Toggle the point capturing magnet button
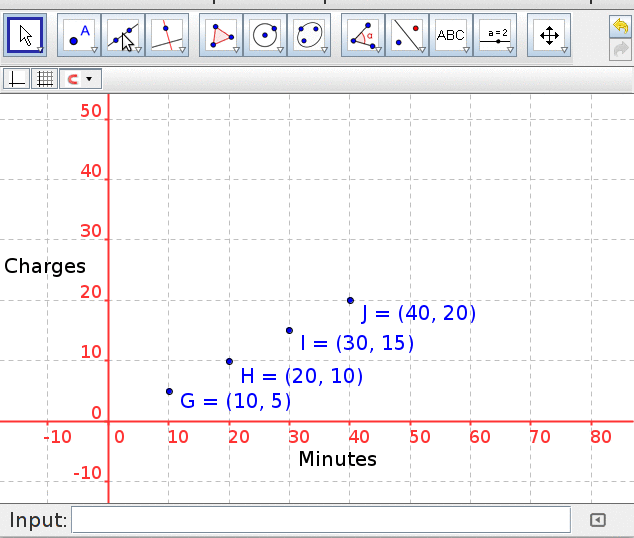 72,79
